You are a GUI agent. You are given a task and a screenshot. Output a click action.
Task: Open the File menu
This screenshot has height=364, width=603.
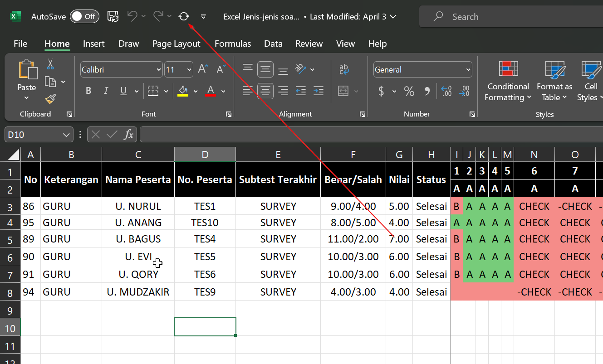point(20,44)
